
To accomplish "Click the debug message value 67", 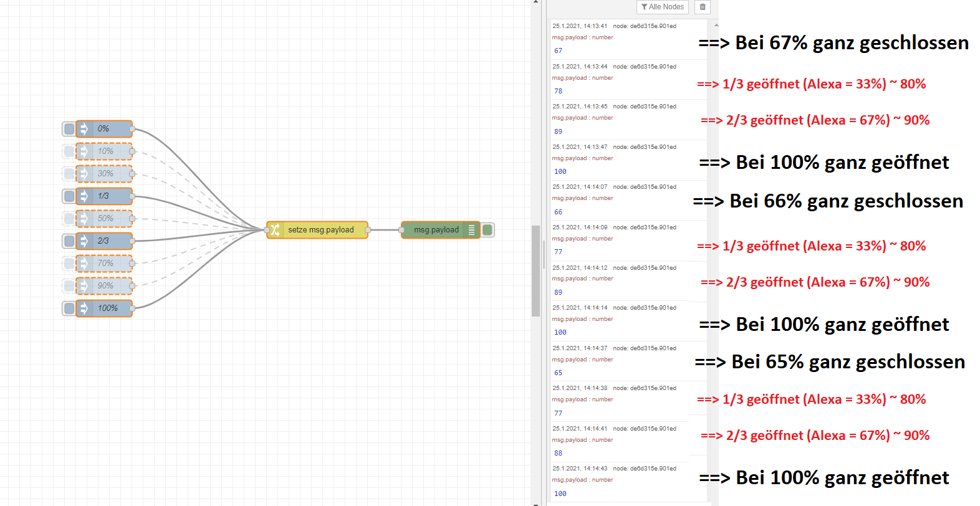I will click(x=558, y=51).
